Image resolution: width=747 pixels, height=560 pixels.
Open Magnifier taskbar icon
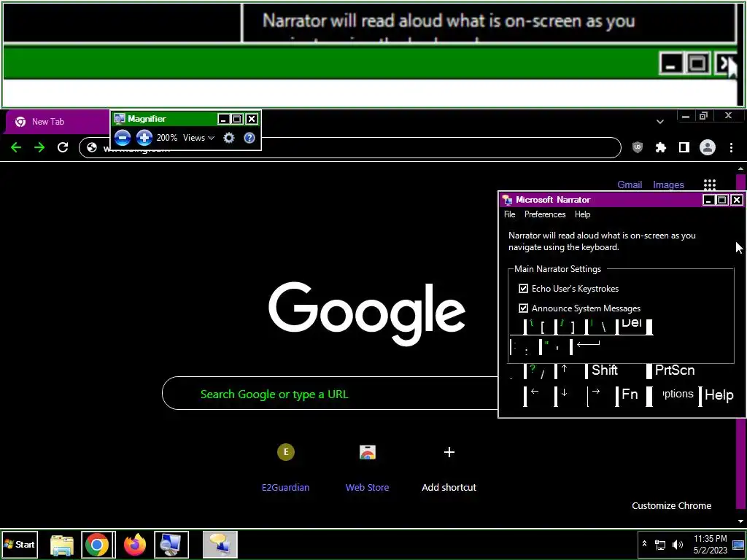pyautogui.click(x=171, y=544)
